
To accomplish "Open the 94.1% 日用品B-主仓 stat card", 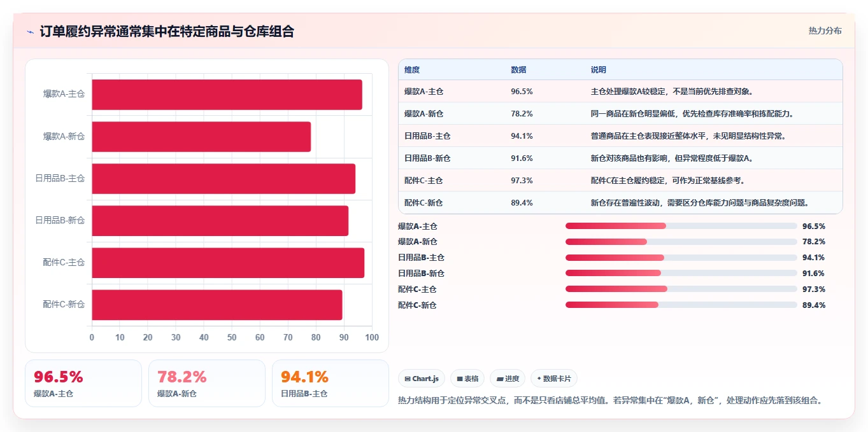I will pos(331,383).
